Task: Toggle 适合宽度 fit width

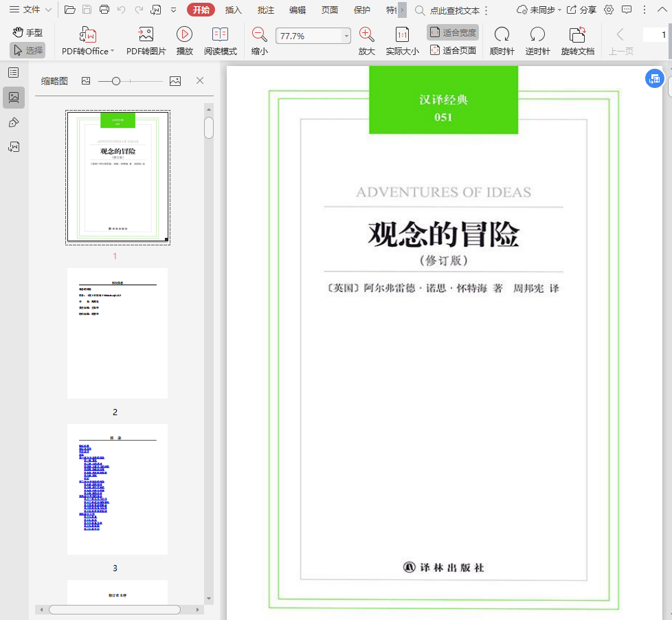Action: (453, 32)
